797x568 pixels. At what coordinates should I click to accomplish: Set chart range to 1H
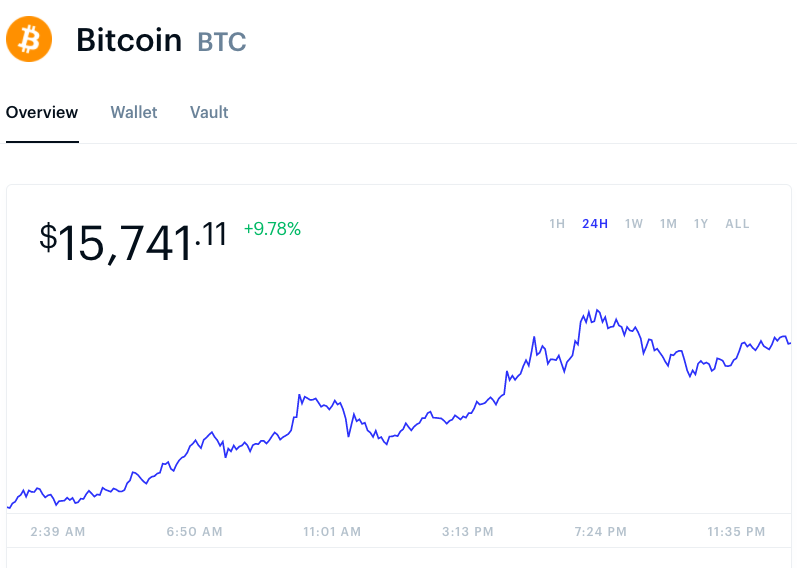click(x=557, y=224)
